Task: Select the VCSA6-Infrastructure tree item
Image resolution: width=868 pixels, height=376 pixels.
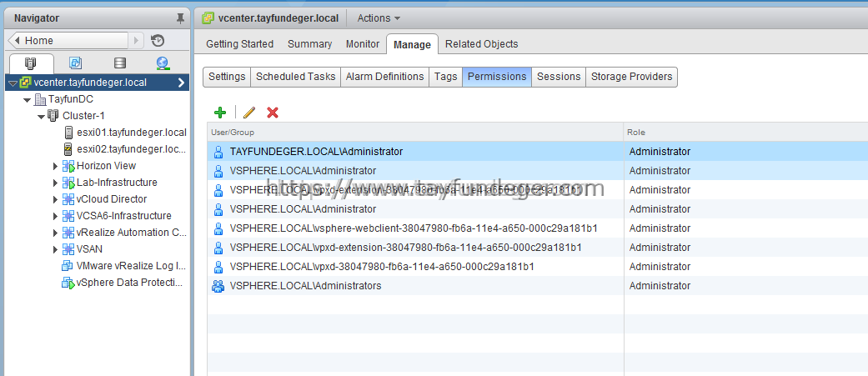Action: pos(124,216)
